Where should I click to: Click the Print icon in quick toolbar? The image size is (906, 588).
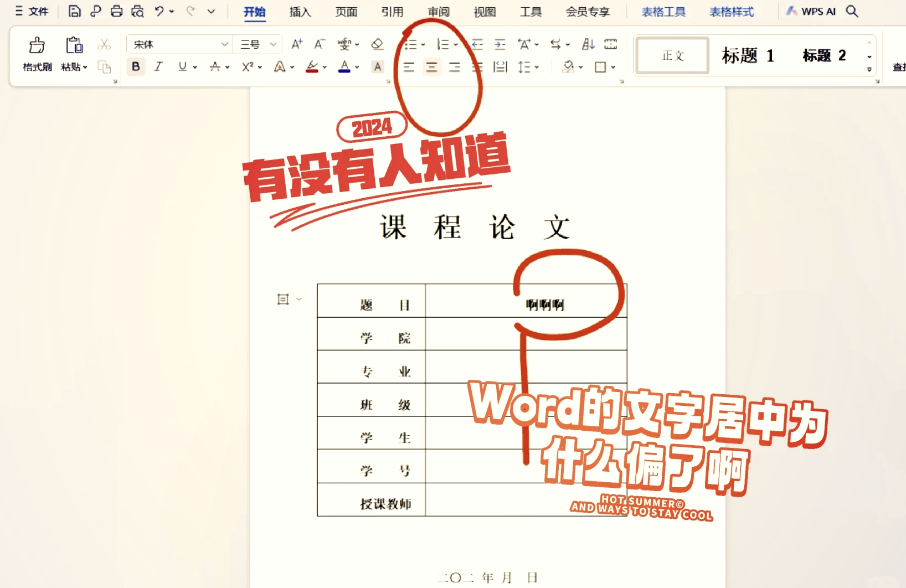point(116,11)
